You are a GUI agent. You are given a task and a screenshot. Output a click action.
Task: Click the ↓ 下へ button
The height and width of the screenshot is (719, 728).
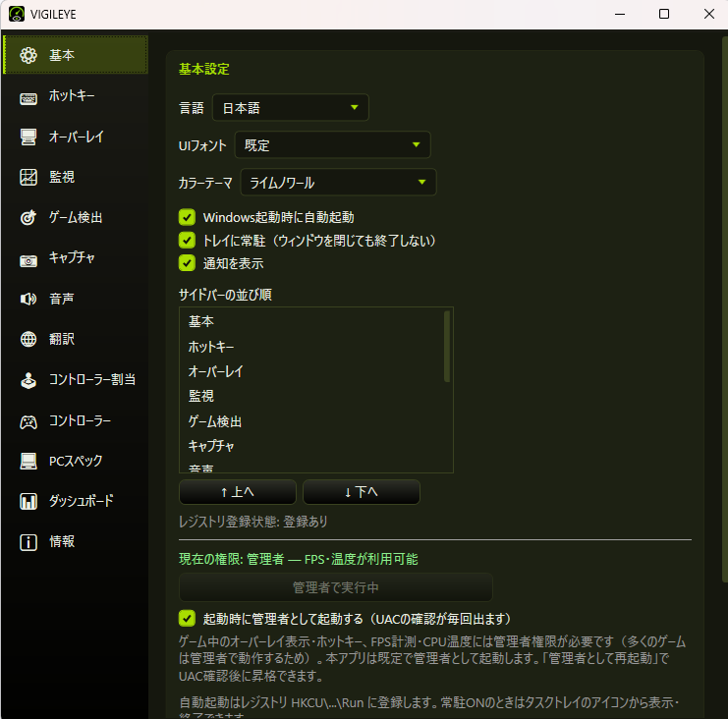[362, 491]
